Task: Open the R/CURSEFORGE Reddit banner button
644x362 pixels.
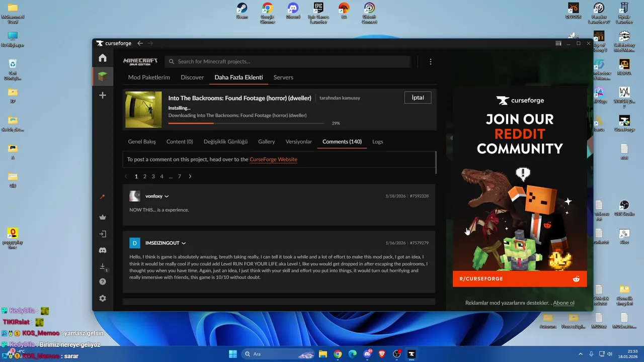Action: 520,279
